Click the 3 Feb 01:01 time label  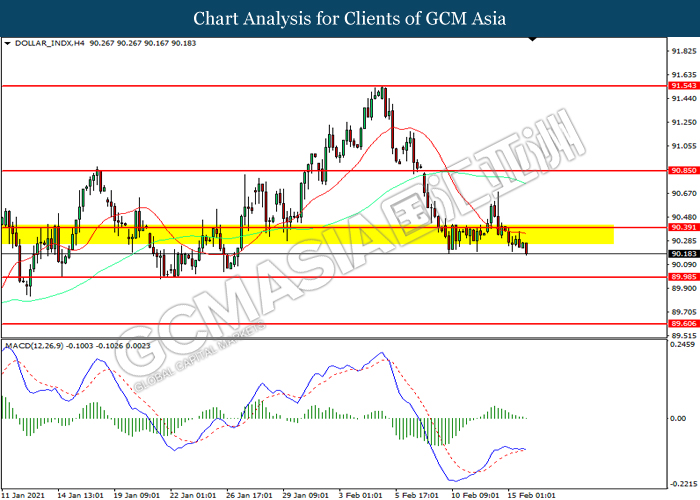(x=361, y=496)
